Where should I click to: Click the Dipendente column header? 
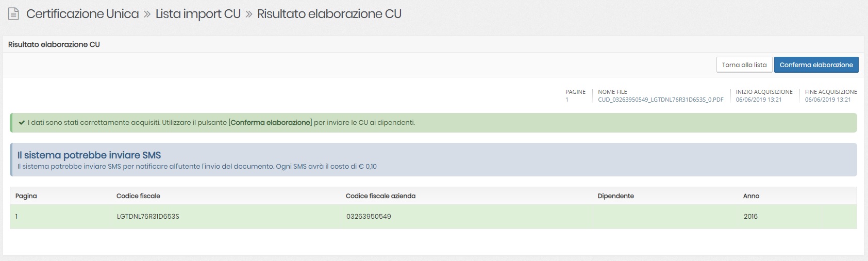click(615, 196)
